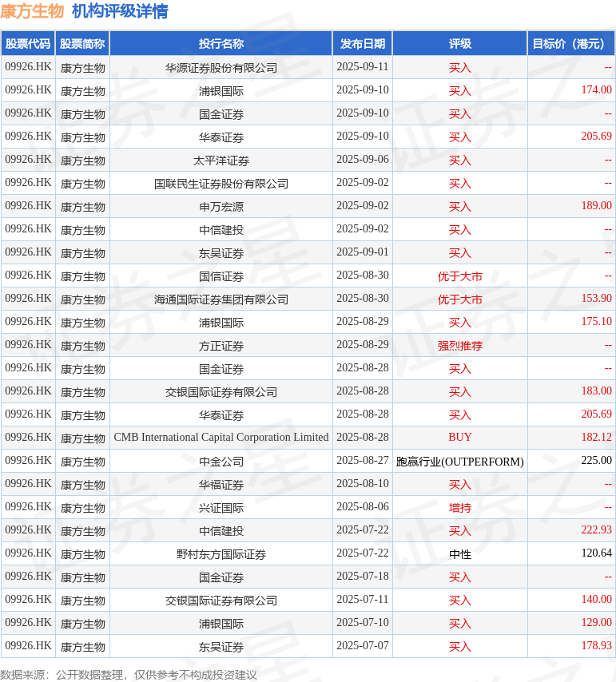Click target price 174.00
Screen dimensions: 616x682
(x=596, y=90)
